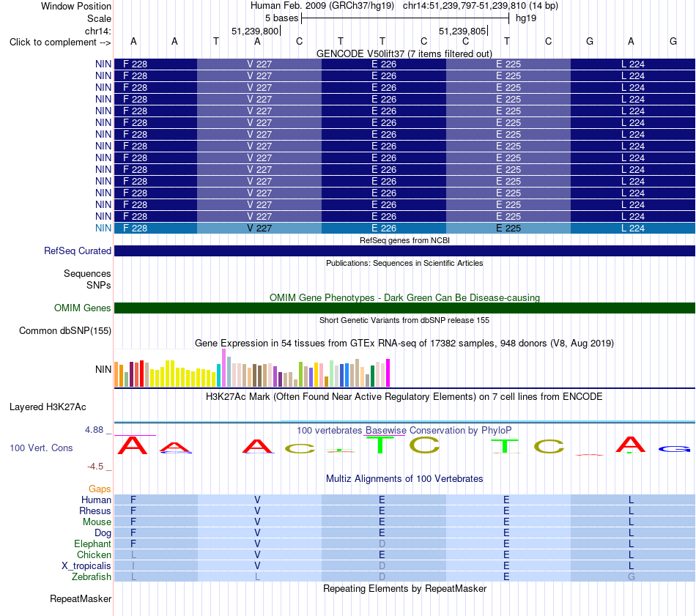Click the OMIM Genes track label
Viewport: 696px width, 616px height.
coord(82,308)
